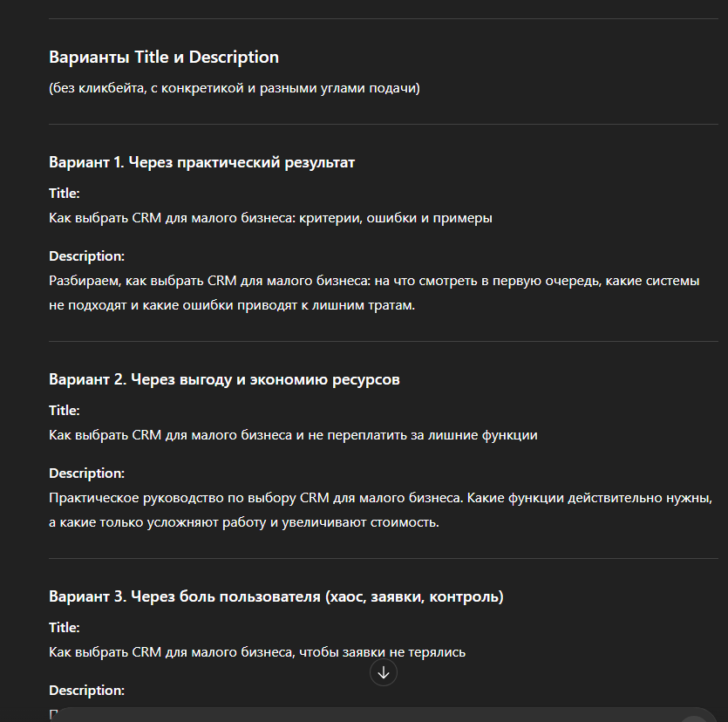The width and height of the screenshot is (728, 722).
Task: Click the 'Description:' label under Вариант 1
Action: point(87,255)
